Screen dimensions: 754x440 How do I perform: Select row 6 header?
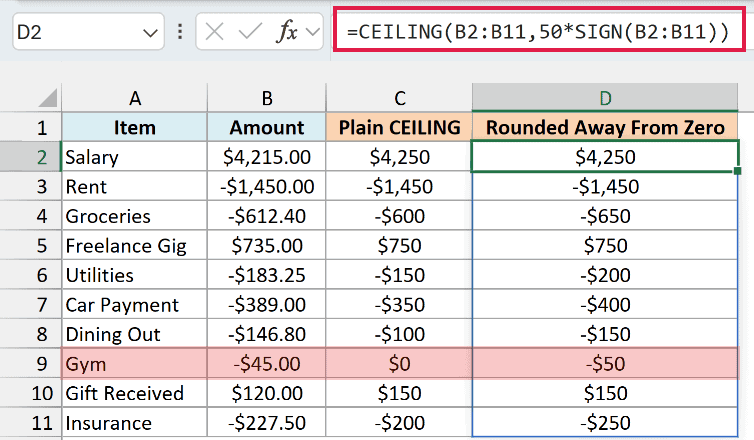(31, 275)
